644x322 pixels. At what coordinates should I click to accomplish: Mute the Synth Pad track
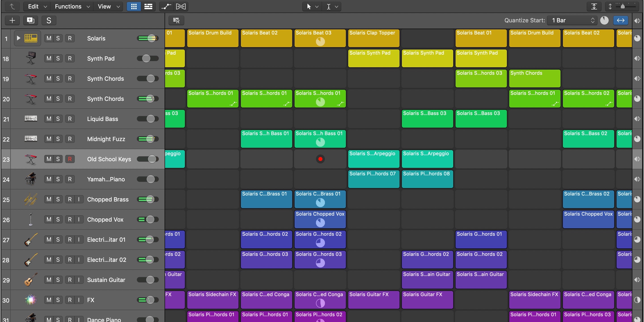point(49,58)
